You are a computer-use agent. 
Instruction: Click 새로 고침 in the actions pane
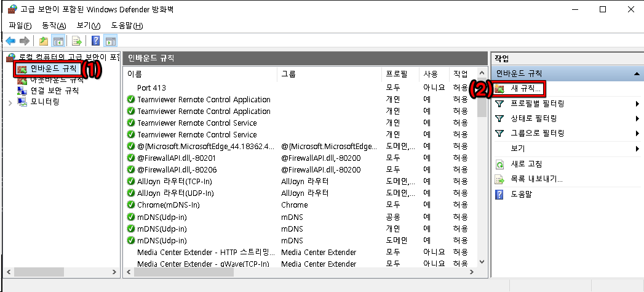tap(527, 164)
